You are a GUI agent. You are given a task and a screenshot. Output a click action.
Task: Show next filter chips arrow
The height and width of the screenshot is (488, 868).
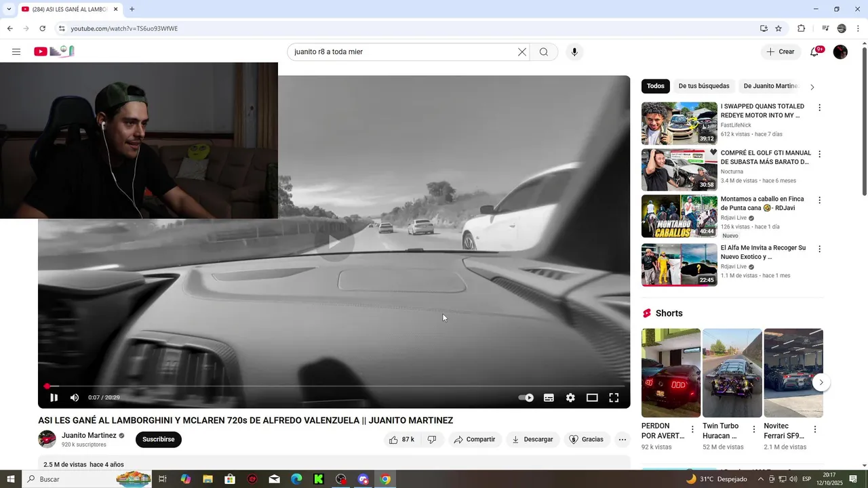(x=812, y=87)
